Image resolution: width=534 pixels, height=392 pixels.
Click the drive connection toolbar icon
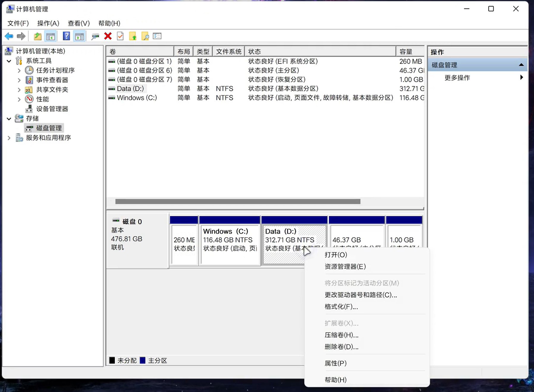pyautogui.click(x=95, y=36)
